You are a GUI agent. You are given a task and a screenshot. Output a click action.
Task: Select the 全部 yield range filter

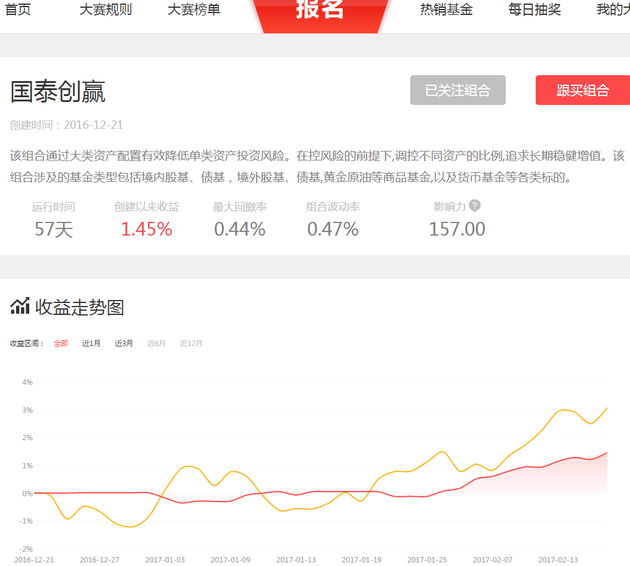point(61,343)
